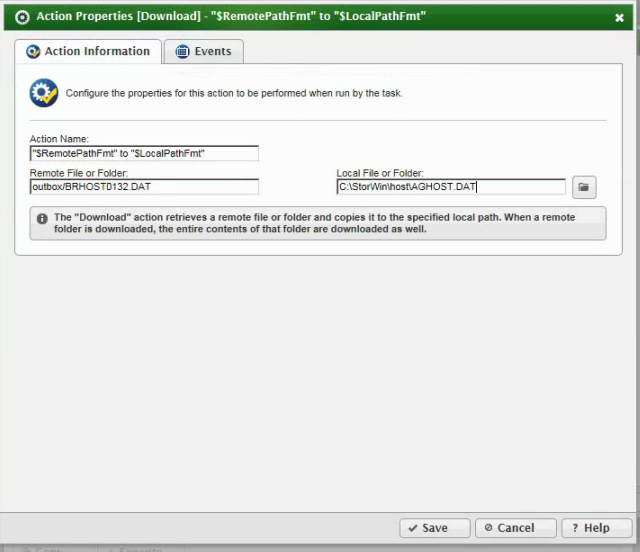Click the info icon in Download note
The width and height of the screenshot is (640, 552).
point(42,219)
